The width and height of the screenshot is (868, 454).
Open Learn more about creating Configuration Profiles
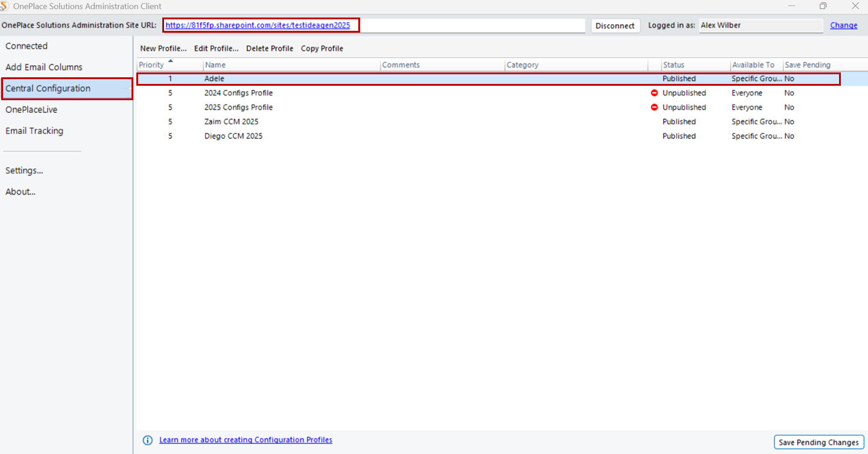point(246,440)
